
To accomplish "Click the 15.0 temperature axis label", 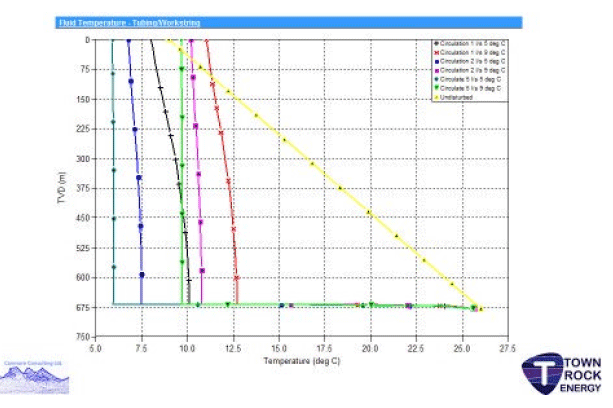I will pos(279,348).
